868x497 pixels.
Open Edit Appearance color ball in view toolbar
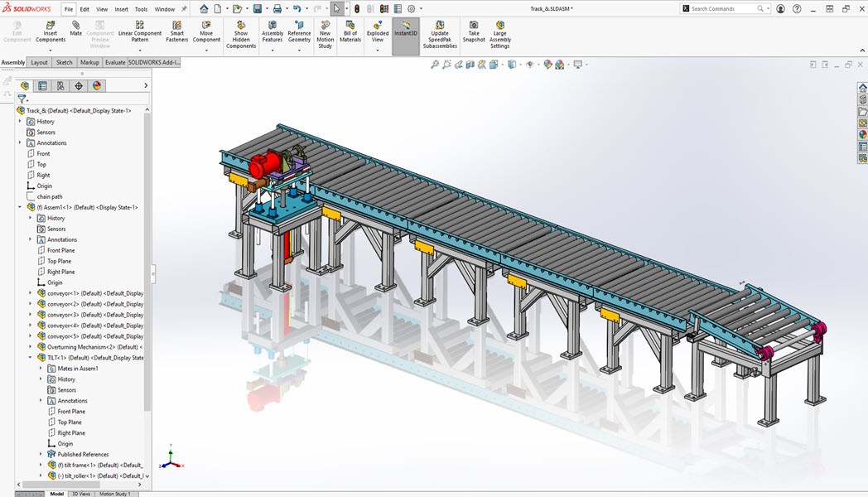click(547, 65)
